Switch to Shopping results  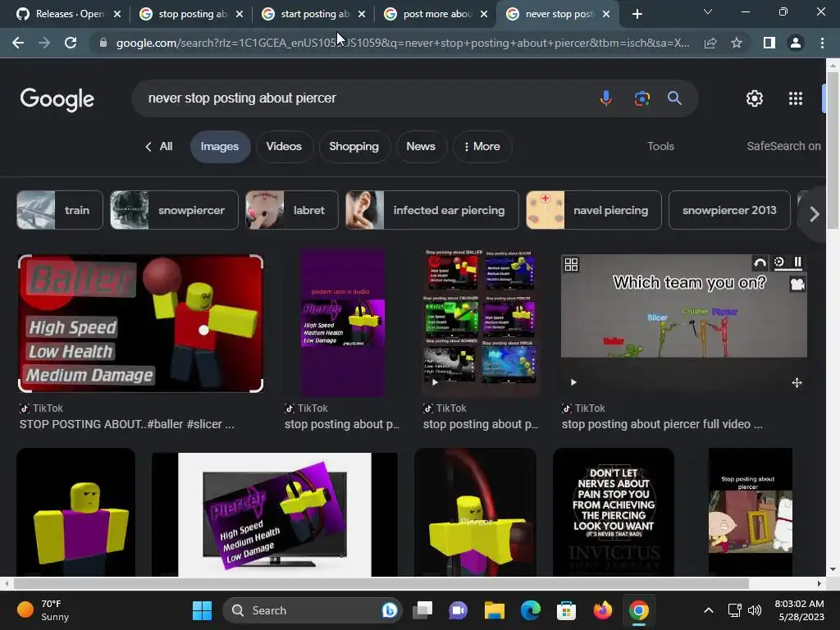(354, 146)
